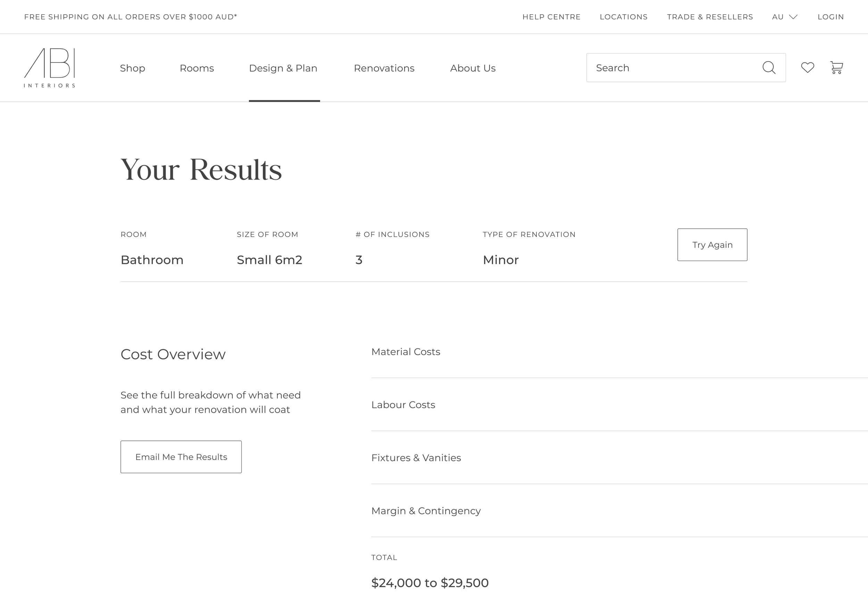Image resolution: width=868 pixels, height=595 pixels.
Task: Open the shopping cart icon
Action: (x=836, y=68)
